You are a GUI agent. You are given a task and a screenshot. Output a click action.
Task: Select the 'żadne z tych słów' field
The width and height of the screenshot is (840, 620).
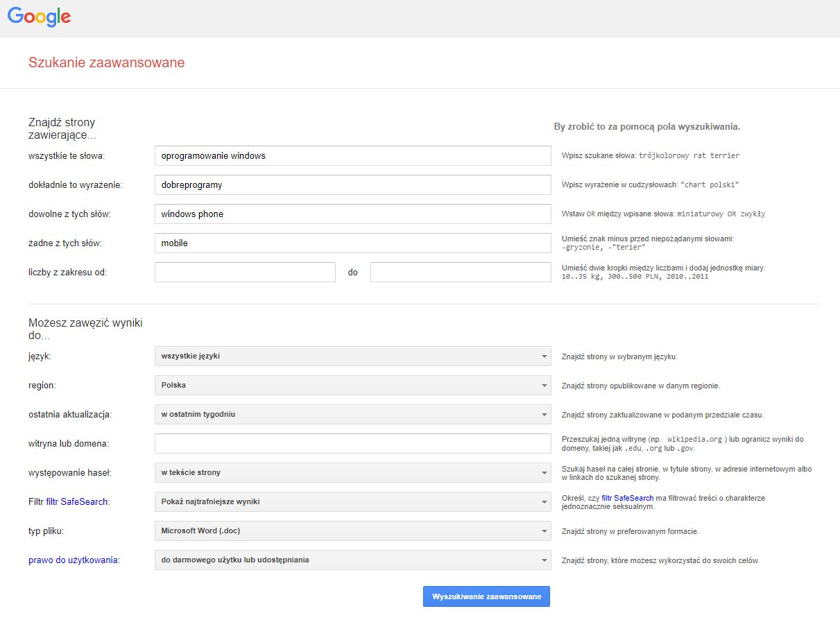tap(352, 243)
